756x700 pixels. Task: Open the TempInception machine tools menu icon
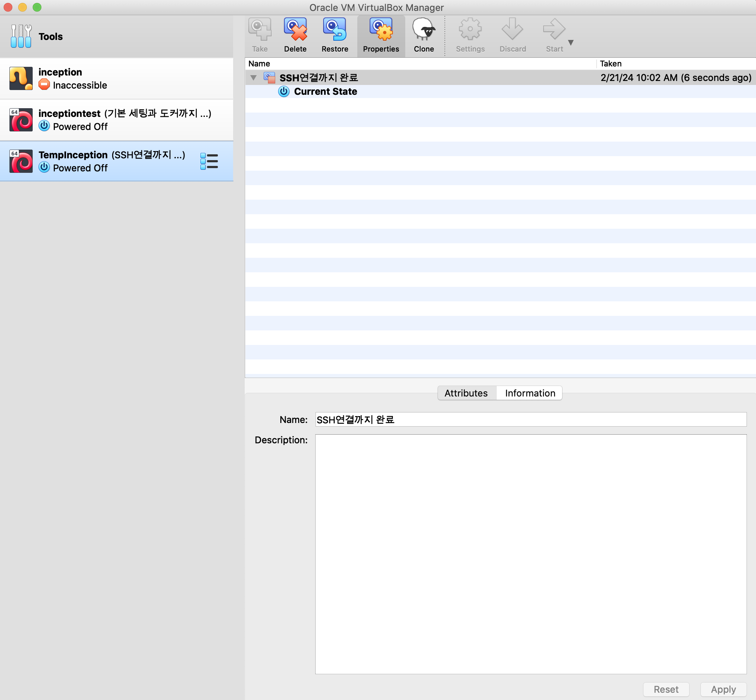[x=209, y=161]
